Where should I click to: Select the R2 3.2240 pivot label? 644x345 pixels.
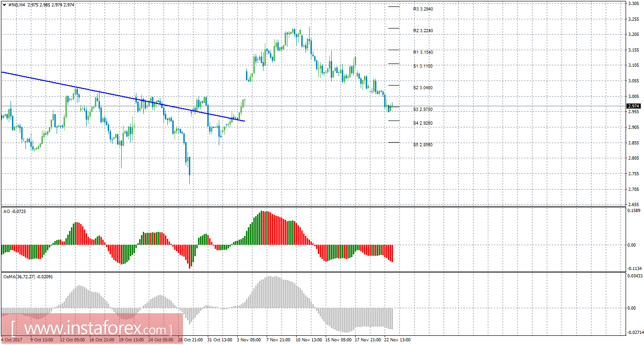tap(423, 31)
